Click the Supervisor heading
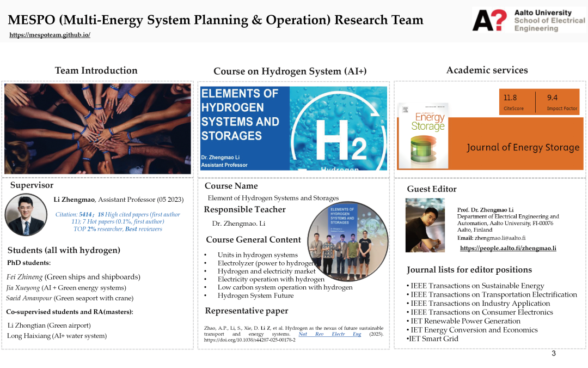Screen dimensions: 588x368 (x=32, y=185)
